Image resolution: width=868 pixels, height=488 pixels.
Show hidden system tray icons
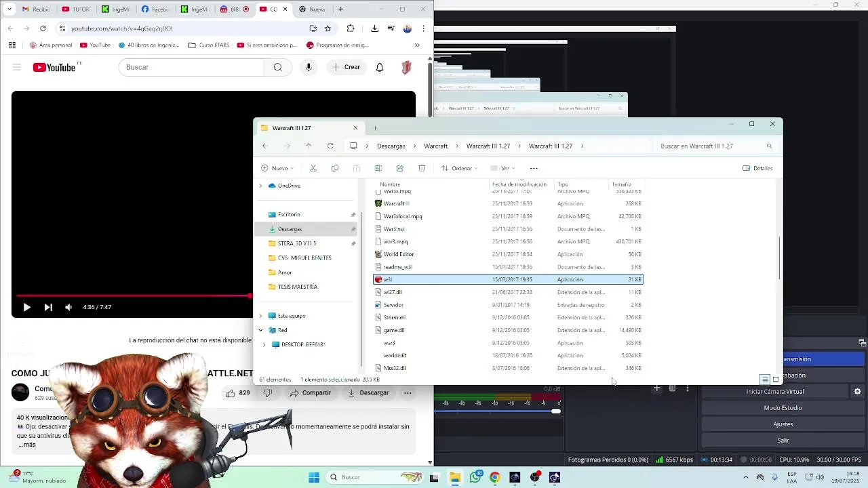[x=745, y=477]
